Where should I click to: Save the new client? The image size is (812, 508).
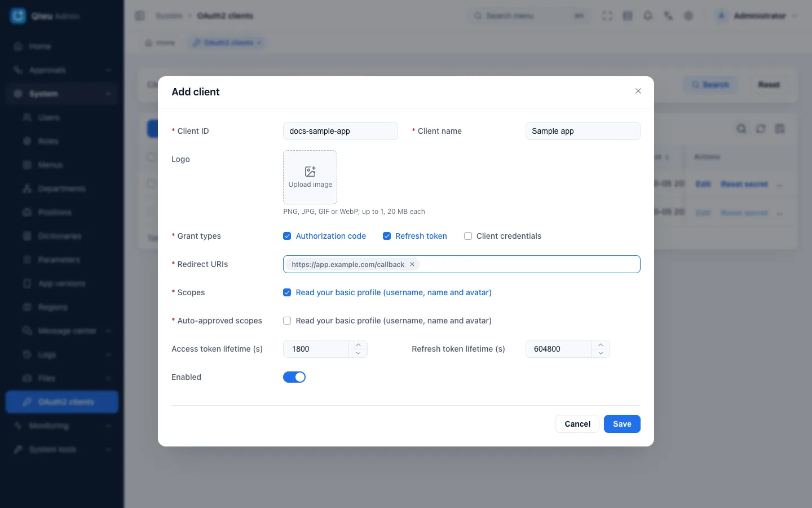tap(622, 424)
